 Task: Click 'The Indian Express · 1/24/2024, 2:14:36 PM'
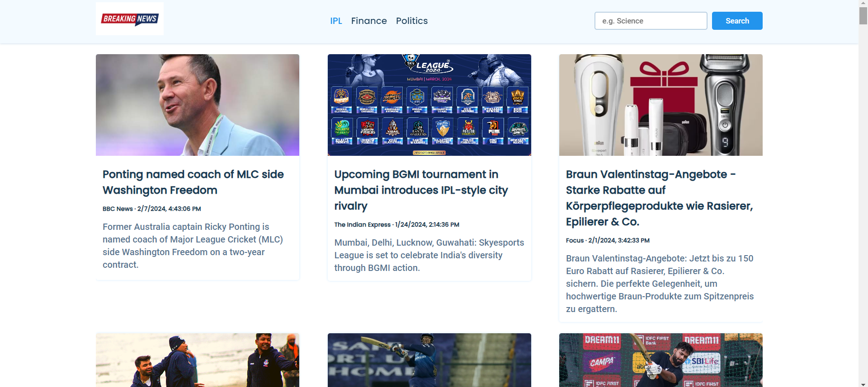(x=396, y=224)
